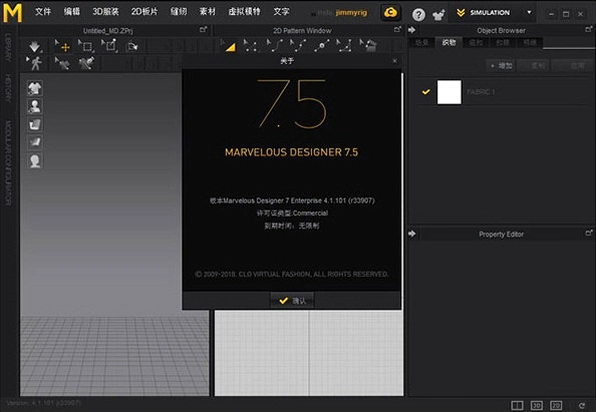Toggle the checkmark beside FABRIC 1
This screenshot has width=596, height=412.
[426, 92]
